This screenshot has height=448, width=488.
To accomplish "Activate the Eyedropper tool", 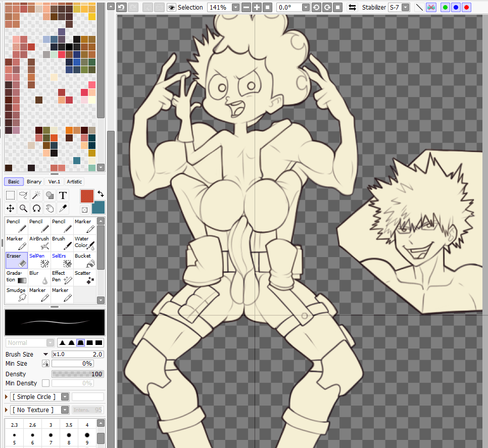I will (63, 208).
